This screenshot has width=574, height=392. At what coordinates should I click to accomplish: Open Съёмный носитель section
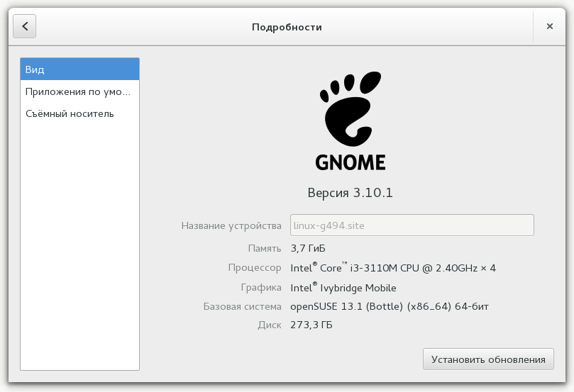tap(79, 113)
